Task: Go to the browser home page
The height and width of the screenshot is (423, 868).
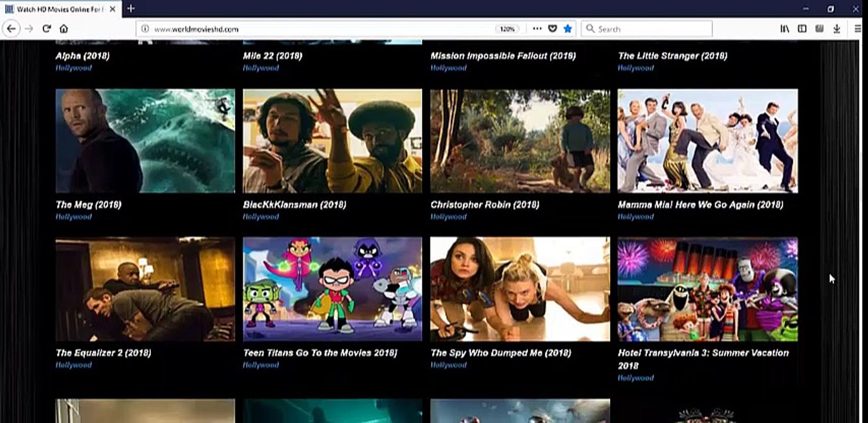Action: [64, 29]
